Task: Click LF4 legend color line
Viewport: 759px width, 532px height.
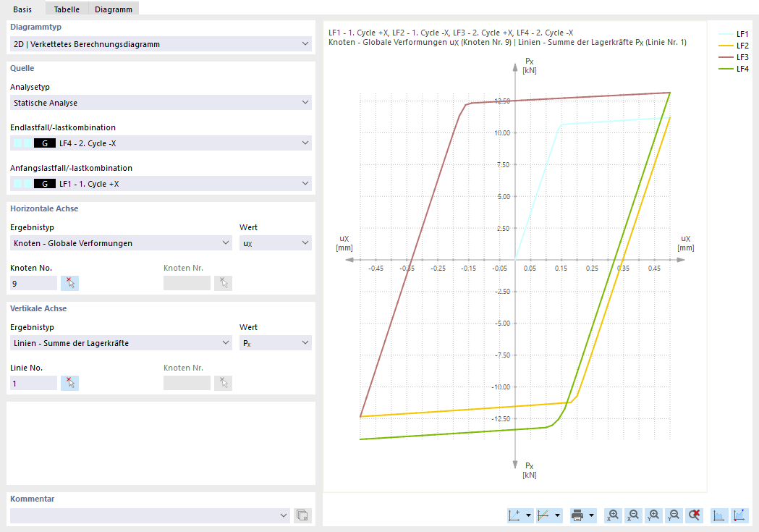Action: tap(726, 69)
